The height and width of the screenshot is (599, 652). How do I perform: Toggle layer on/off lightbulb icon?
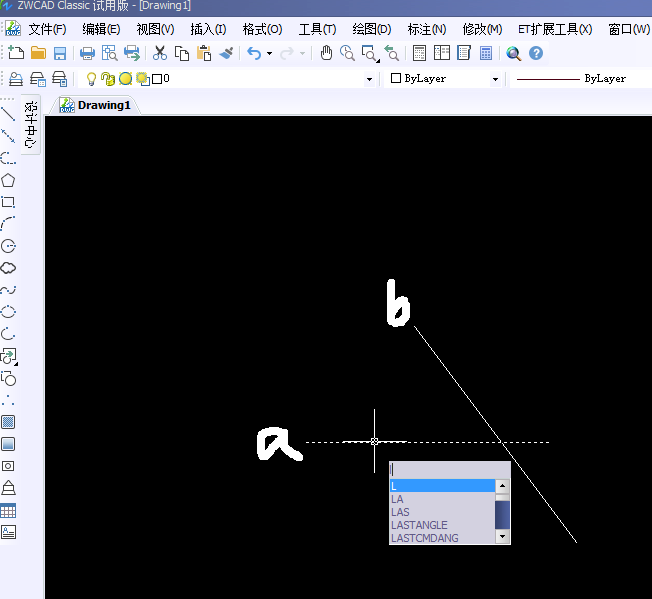pos(91,78)
